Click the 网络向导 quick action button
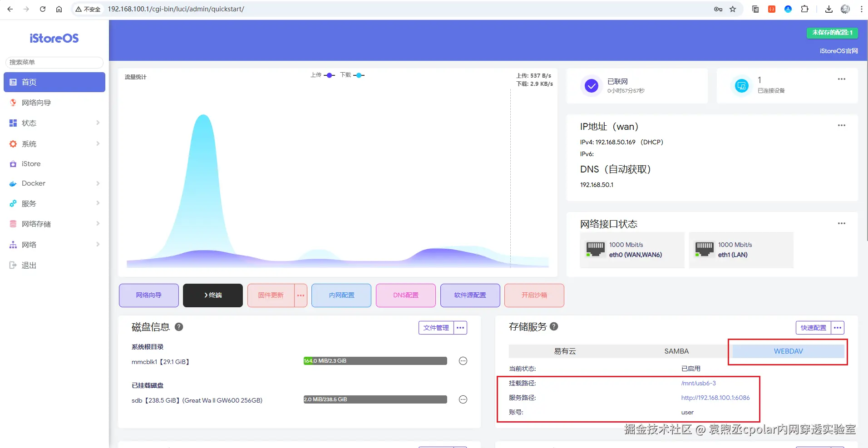The width and height of the screenshot is (868, 448). (x=149, y=295)
